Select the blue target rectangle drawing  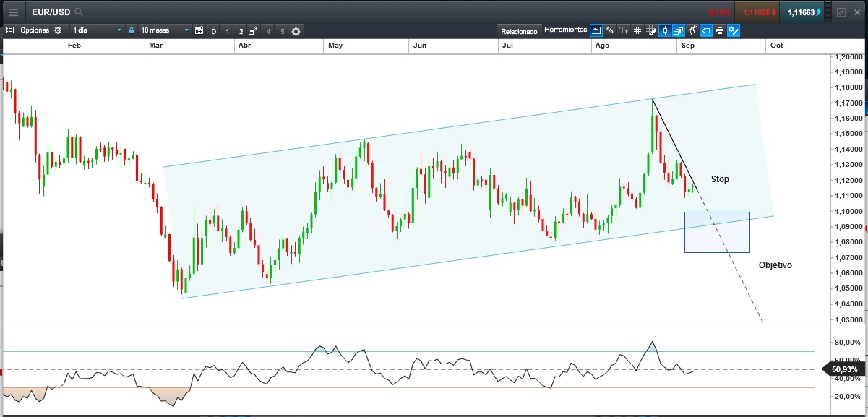[717, 232]
